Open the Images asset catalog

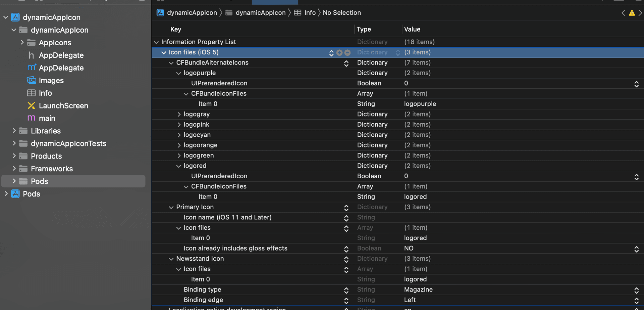click(x=51, y=81)
